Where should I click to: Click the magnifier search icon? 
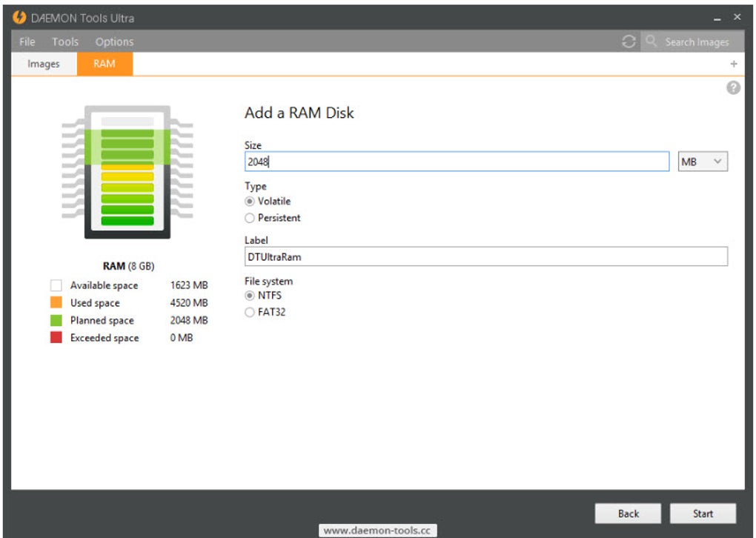[651, 41]
